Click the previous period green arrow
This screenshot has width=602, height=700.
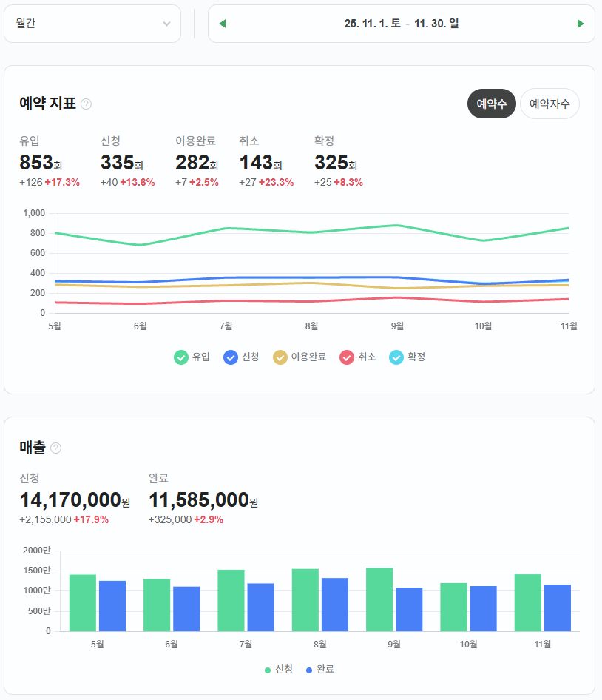point(222,23)
